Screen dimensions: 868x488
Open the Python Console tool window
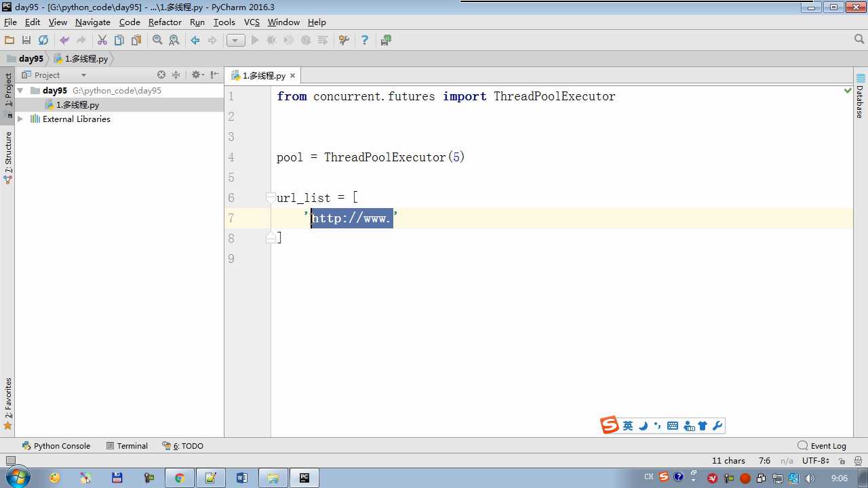click(x=56, y=446)
